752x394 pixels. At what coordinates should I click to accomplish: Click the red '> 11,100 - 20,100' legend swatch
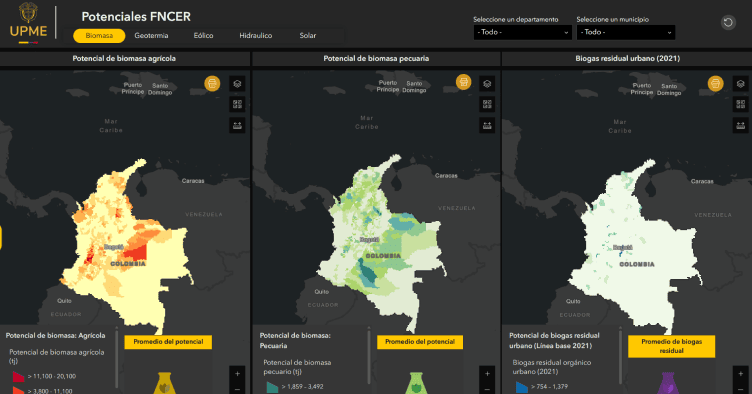pyautogui.click(x=18, y=376)
